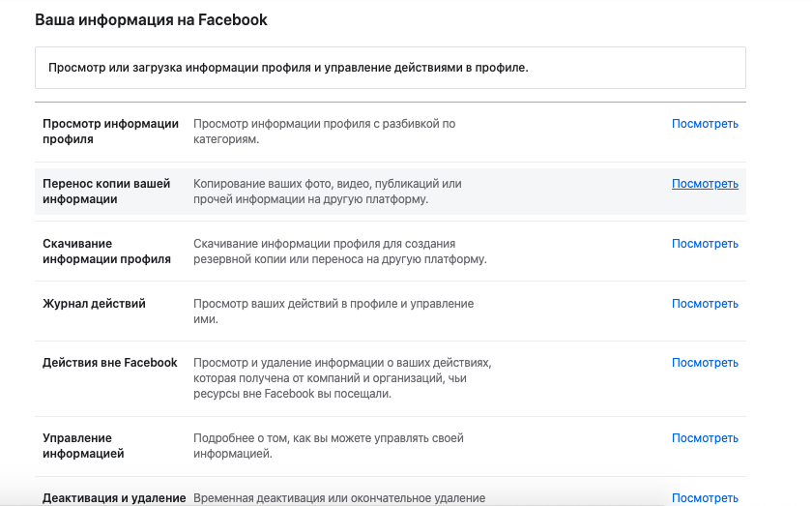This screenshot has height=506, width=812.
Task: Open 'Посмотреть' link for Деактивация и удаление
Action: tap(705, 498)
